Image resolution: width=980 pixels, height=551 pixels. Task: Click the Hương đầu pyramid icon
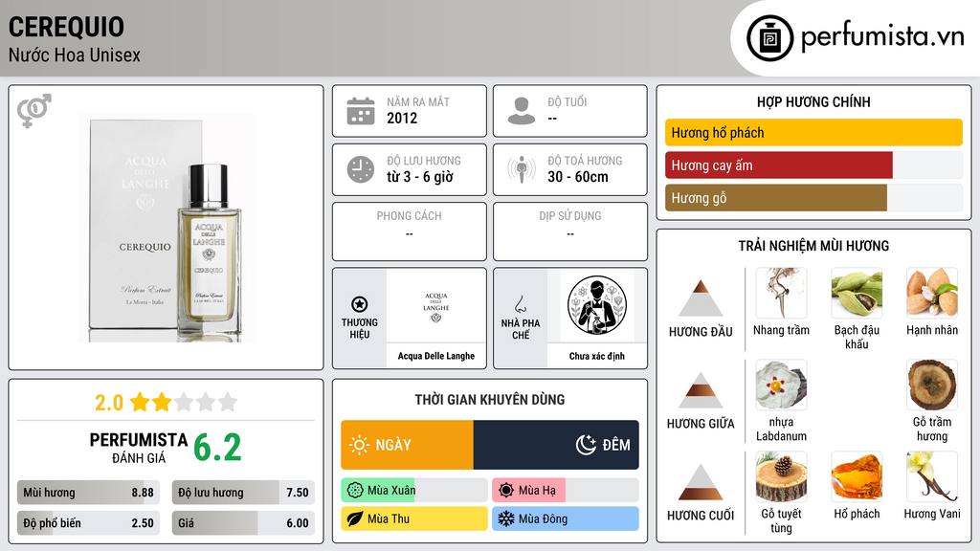point(701,298)
